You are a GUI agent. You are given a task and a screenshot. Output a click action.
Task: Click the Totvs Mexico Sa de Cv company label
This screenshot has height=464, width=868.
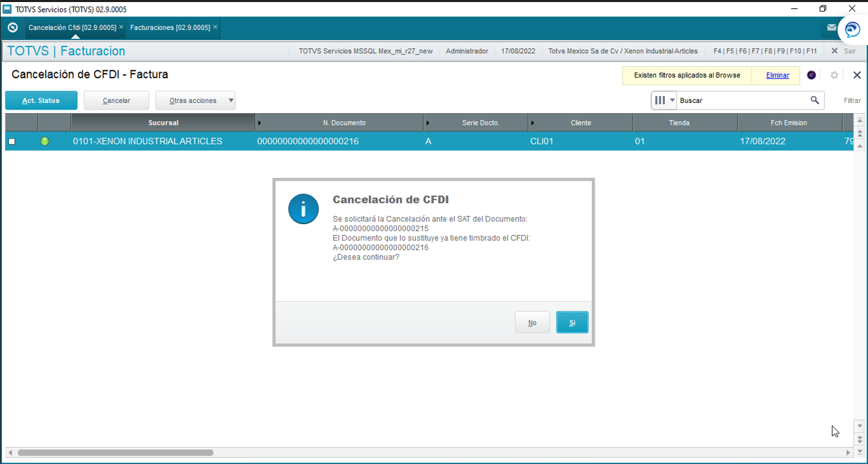pyautogui.click(x=623, y=51)
